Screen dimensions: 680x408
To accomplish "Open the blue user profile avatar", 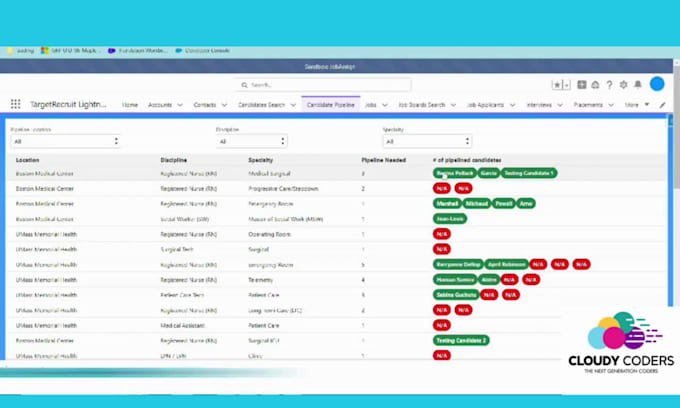I will click(657, 84).
